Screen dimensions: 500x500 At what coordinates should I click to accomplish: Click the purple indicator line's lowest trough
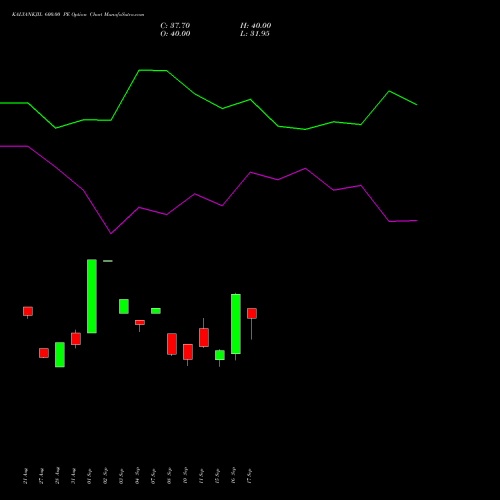111,233
